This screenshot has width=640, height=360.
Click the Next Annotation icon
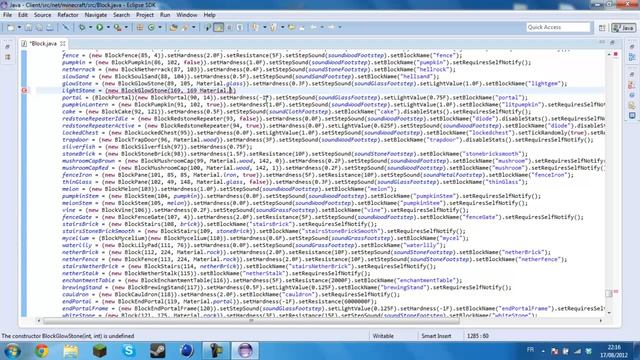[256, 27]
